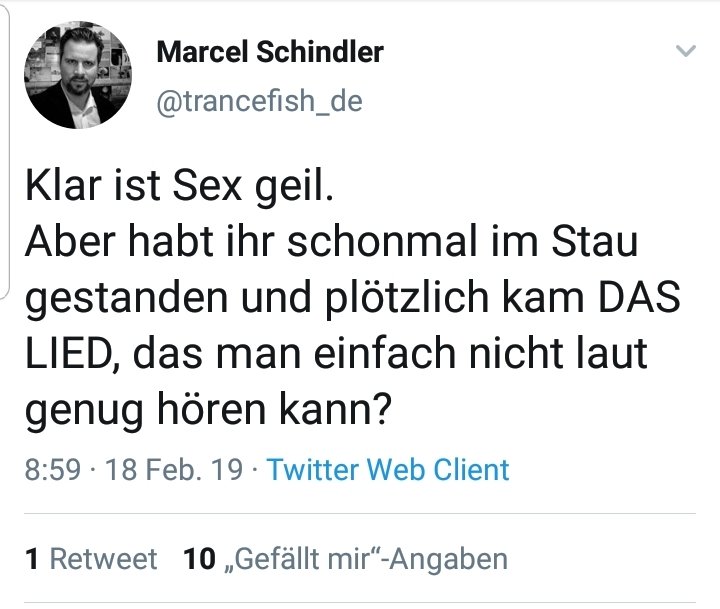Click the final line "genug hören kann?"
720x609 pixels.
(x=207, y=409)
